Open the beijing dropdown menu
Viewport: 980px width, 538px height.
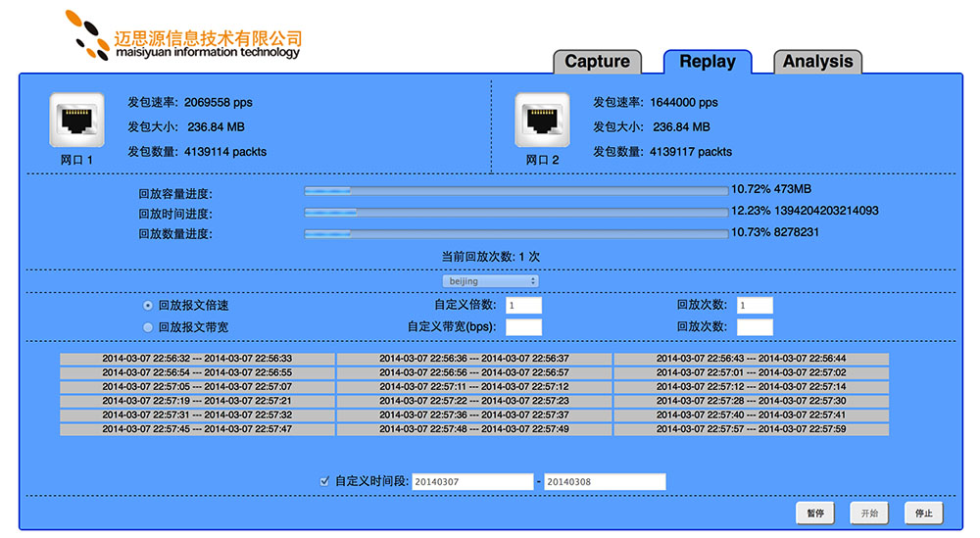pyautogui.click(x=491, y=281)
